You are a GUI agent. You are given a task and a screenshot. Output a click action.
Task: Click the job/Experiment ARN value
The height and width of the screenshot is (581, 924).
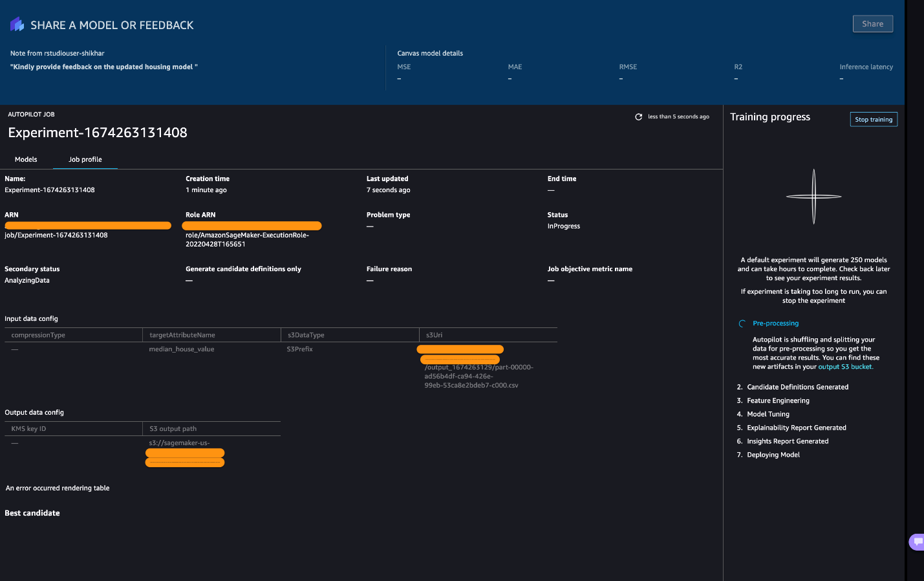[x=56, y=236]
